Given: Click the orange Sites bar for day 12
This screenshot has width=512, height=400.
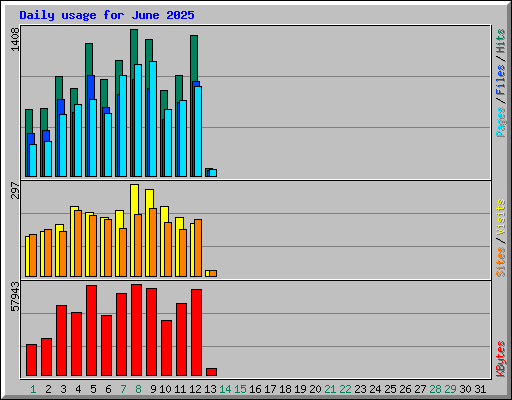Looking at the screenshot, I should pos(198,248).
